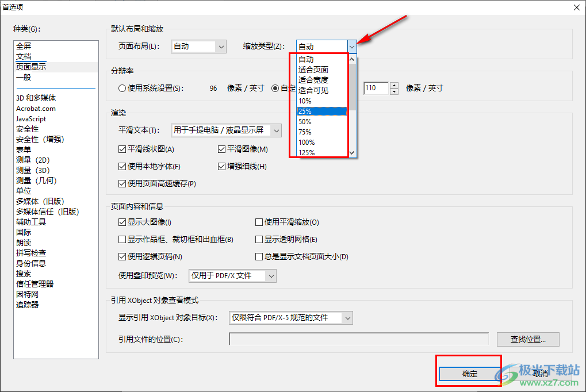The width and height of the screenshot is (586, 392).
Task: Choose 100% zoom option
Action: [322, 143]
